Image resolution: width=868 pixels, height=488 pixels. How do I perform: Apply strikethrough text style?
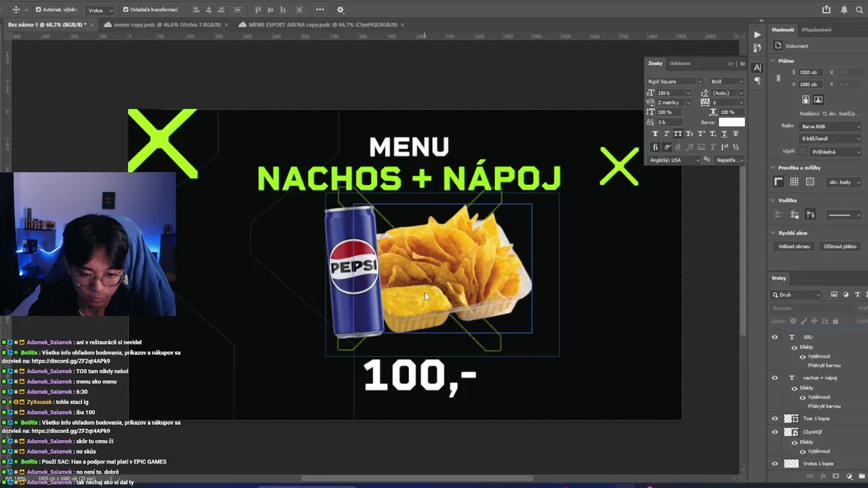[x=736, y=134]
